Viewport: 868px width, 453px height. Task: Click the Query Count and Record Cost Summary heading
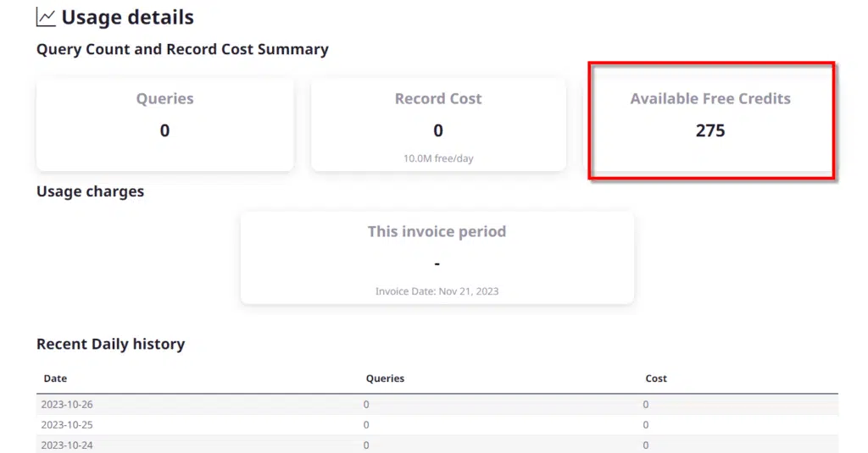point(182,49)
